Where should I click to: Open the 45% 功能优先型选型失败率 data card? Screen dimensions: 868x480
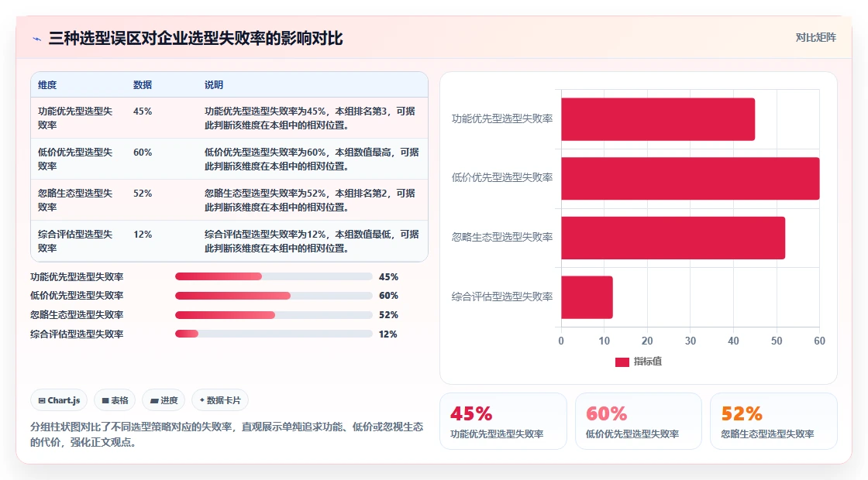[503, 421]
